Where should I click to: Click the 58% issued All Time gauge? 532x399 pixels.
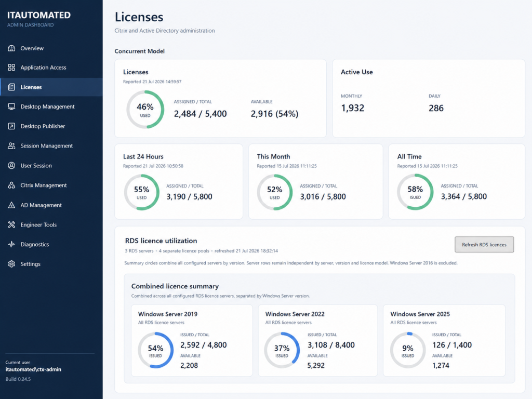point(415,192)
